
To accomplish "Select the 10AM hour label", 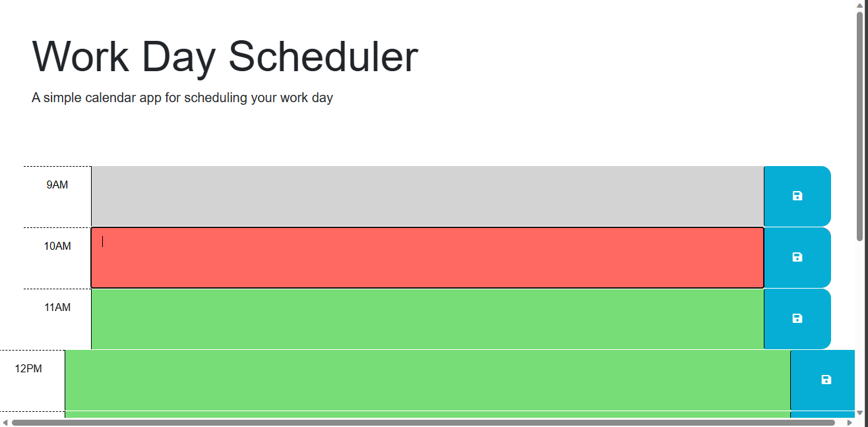I will (59, 246).
